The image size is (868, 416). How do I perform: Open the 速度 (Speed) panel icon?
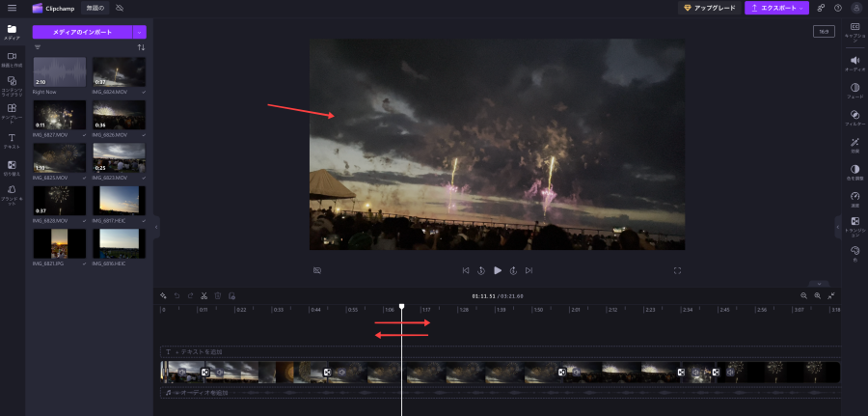[854, 198]
